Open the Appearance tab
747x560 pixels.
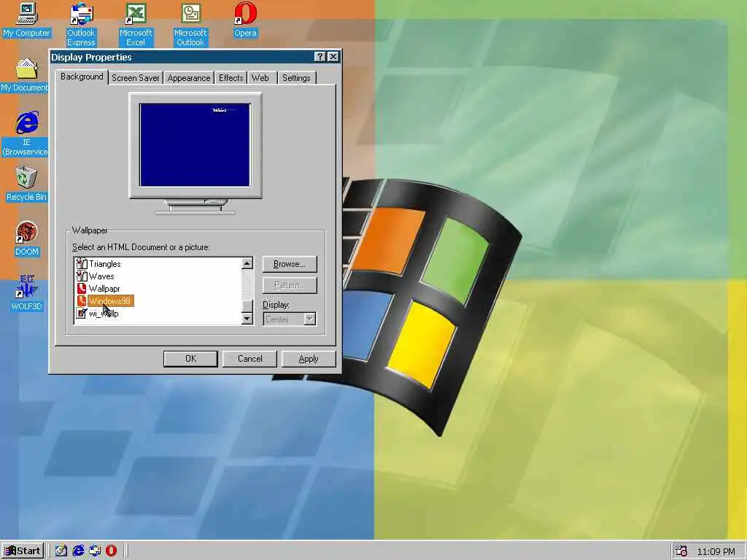coord(189,78)
